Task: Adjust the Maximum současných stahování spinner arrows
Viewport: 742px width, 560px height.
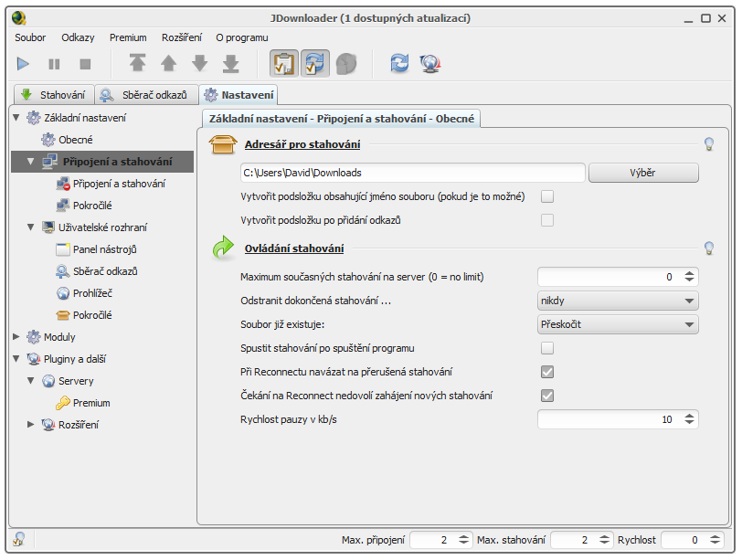Action: (689, 277)
